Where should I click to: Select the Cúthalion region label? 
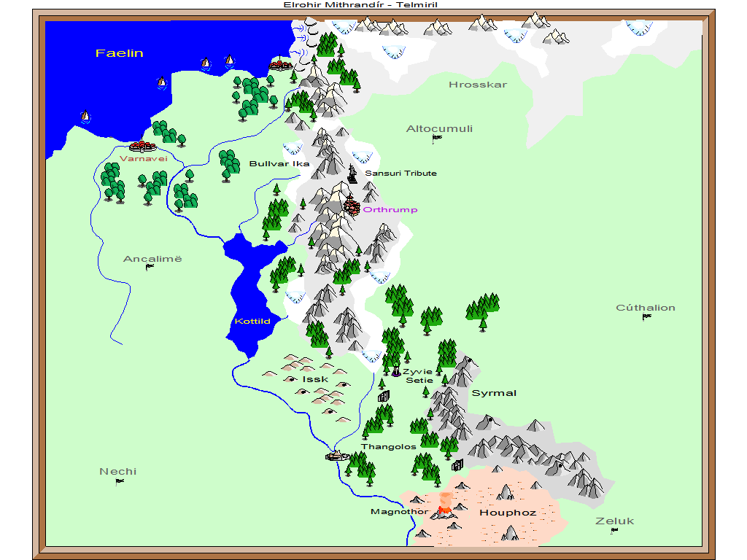pyautogui.click(x=646, y=308)
